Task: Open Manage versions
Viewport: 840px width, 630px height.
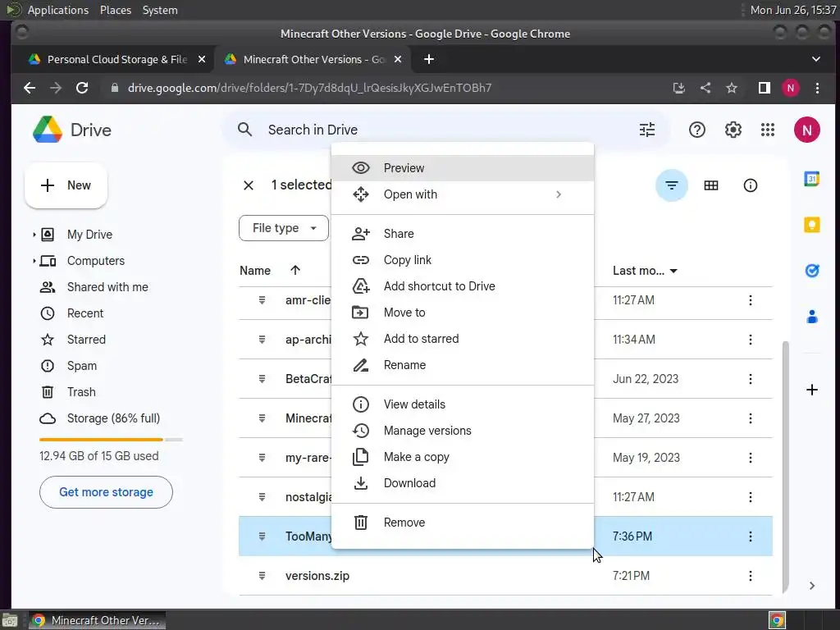Action: coord(463,431)
